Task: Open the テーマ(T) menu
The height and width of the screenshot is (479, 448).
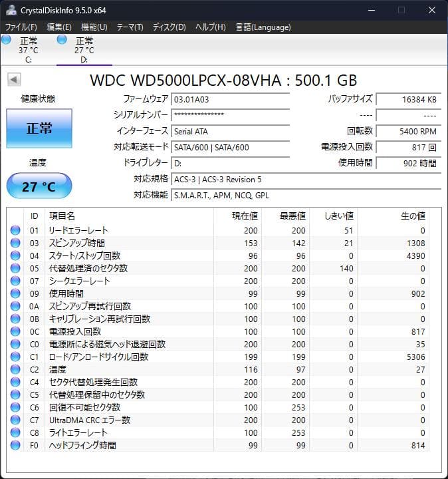Action: [130, 27]
